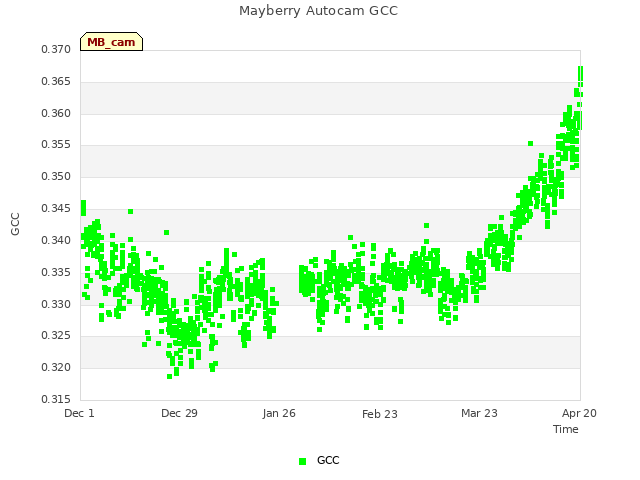Click the 0.325 y-axis value

[56, 336]
